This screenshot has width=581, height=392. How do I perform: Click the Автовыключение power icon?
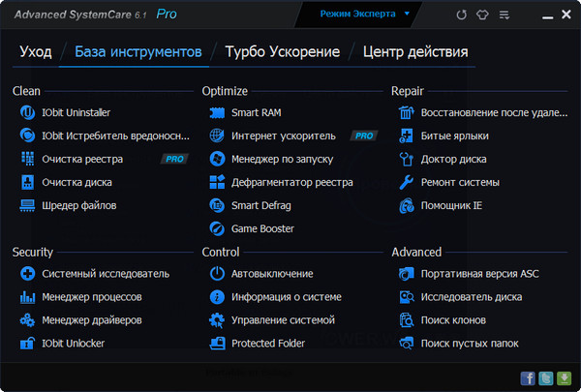point(217,274)
